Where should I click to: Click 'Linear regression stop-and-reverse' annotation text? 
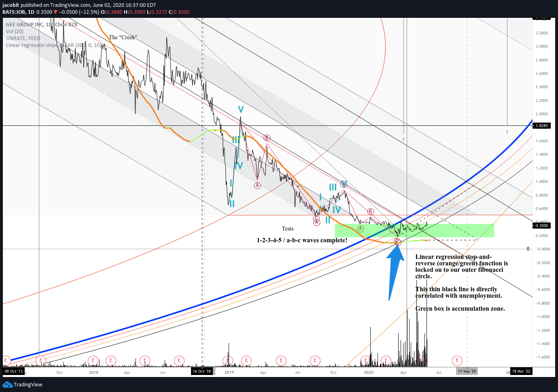[x=461, y=267]
